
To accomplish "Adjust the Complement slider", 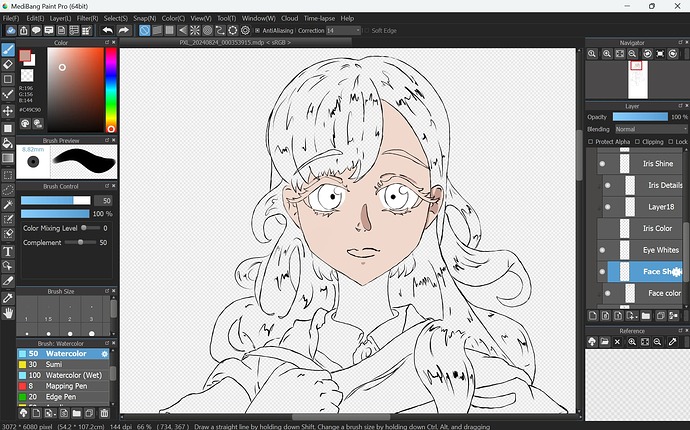I will (x=80, y=243).
